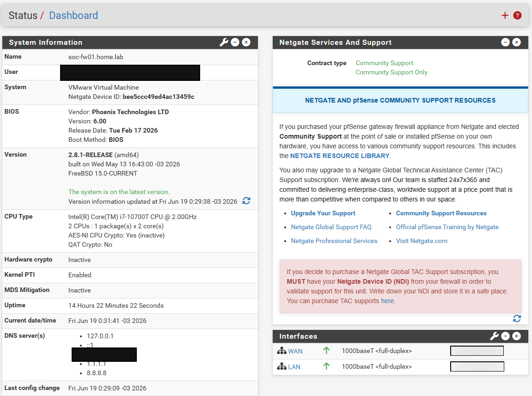Open the Upgrade Your Support link
Viewport: 532px width, 396px height.
(x=323, y=213)
